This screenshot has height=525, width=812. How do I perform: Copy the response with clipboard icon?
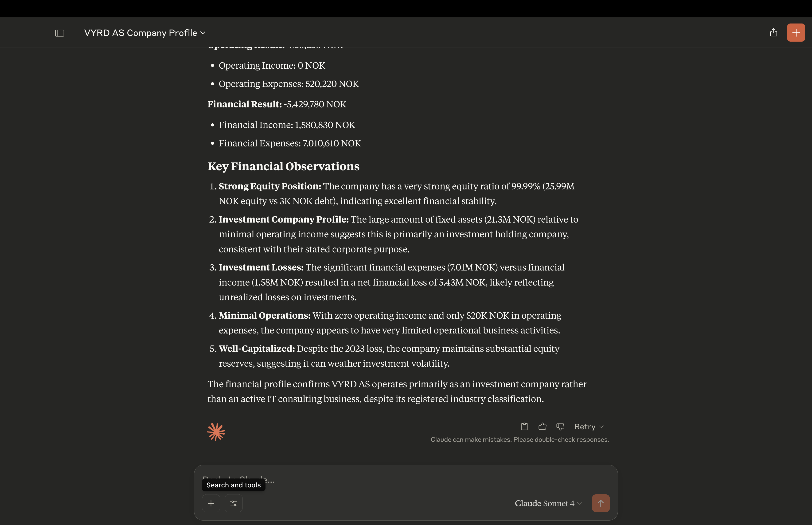point(524,427)
